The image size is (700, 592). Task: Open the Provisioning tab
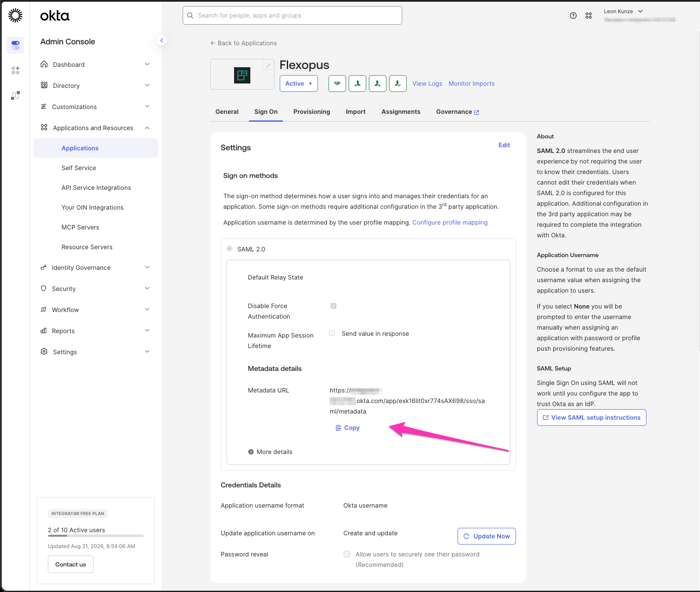click(312, 112)
